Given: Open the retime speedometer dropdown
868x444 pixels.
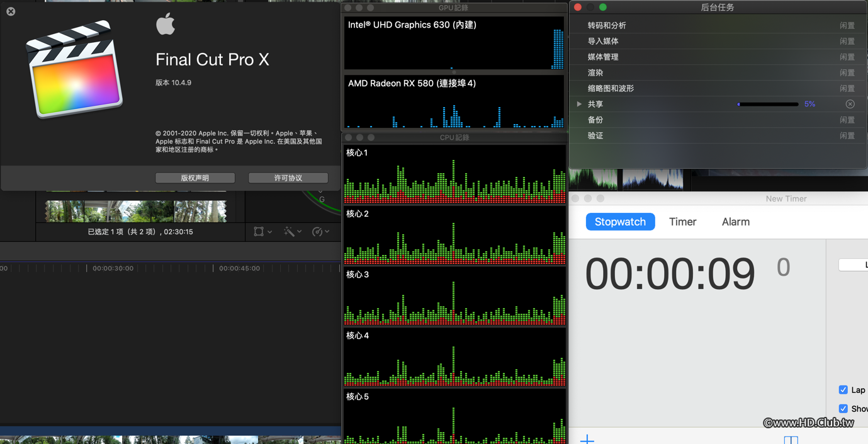Looking at the screenshot, I should (320, 232).
